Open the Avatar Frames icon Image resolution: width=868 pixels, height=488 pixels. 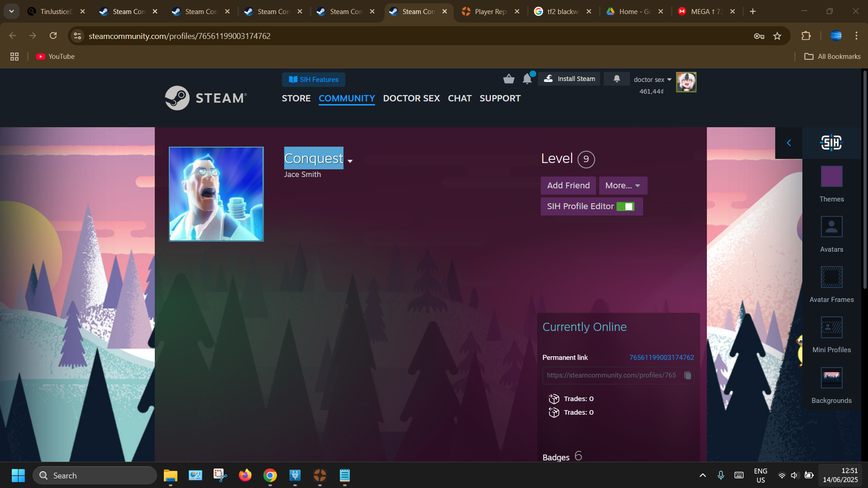pyautogui.click(x=831, y=277)
